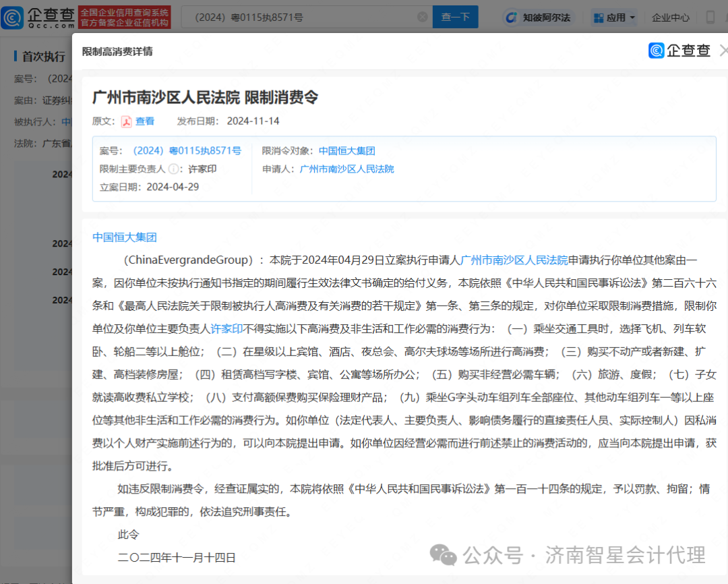Click 被执行人 label in background page
This screenshot has height=584, width=728.
click(35, 122)
